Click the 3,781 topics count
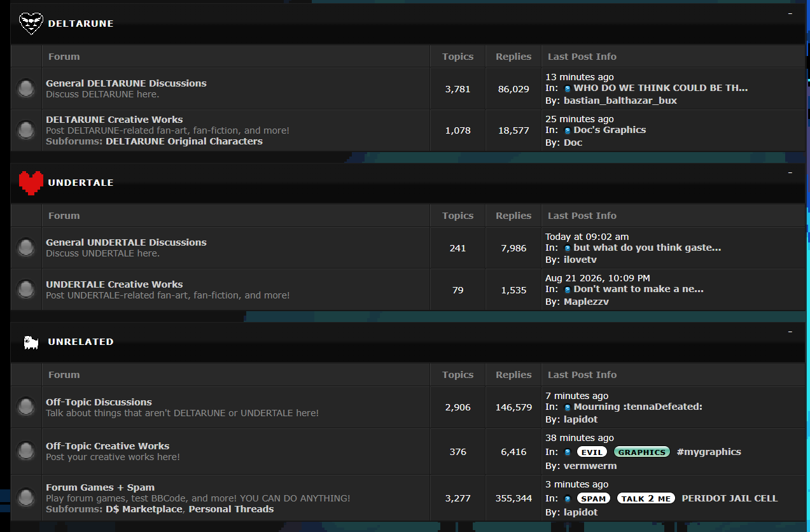810x532 pixels. click(458, 89)
